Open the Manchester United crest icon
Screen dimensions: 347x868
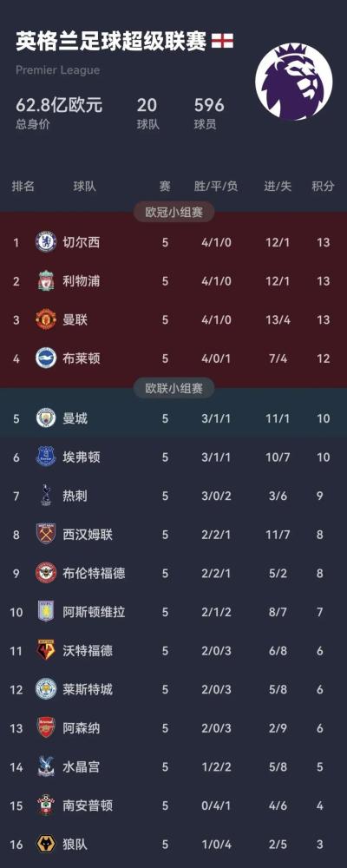(x=46, y=319)
